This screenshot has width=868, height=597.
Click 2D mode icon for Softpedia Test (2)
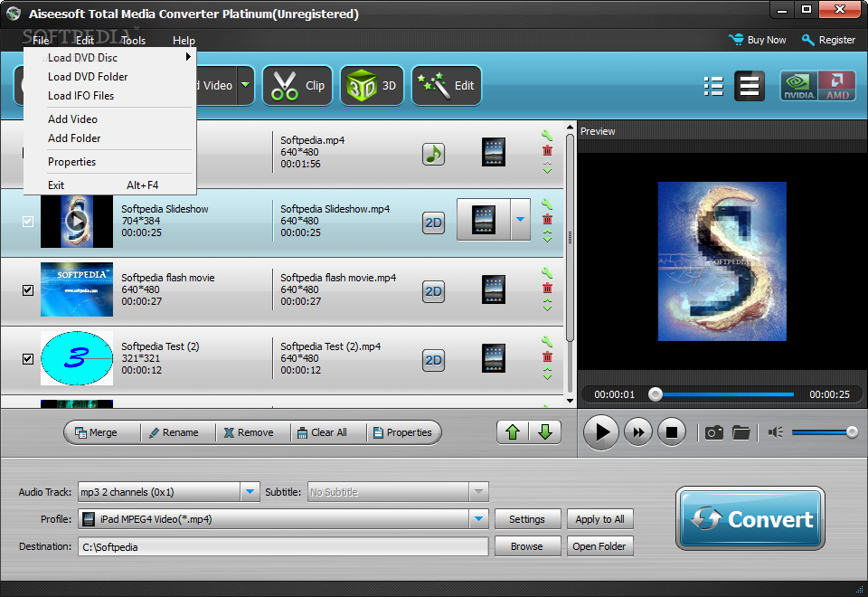pos(433,360)
